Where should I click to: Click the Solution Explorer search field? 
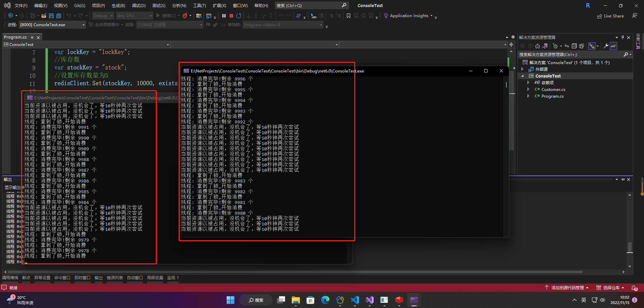click(x=575, y=54)
